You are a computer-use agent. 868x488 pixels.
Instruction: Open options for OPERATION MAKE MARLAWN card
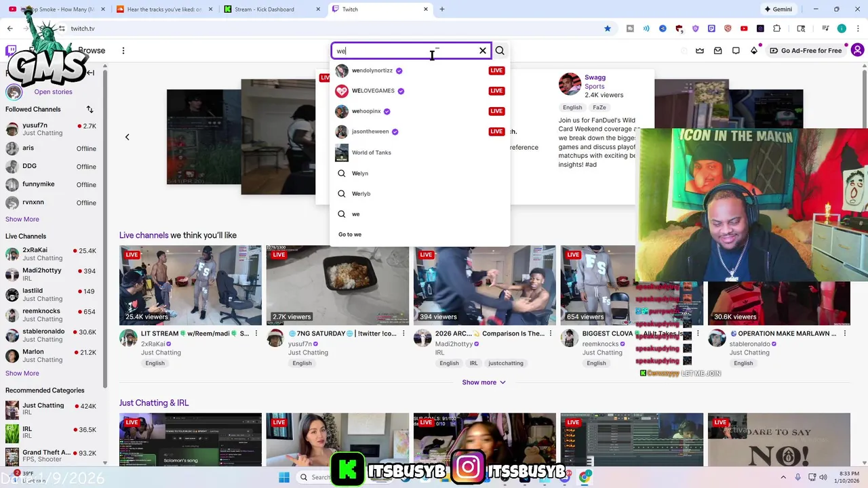point(845,333)
